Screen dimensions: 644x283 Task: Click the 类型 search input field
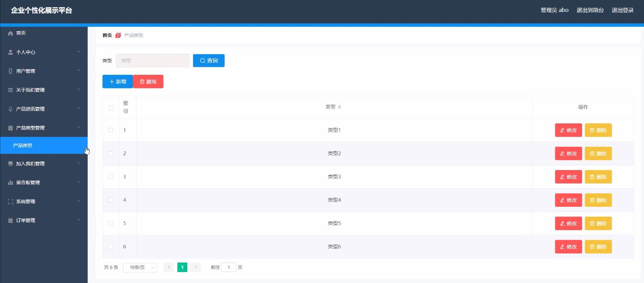click(x=153, y=61)
